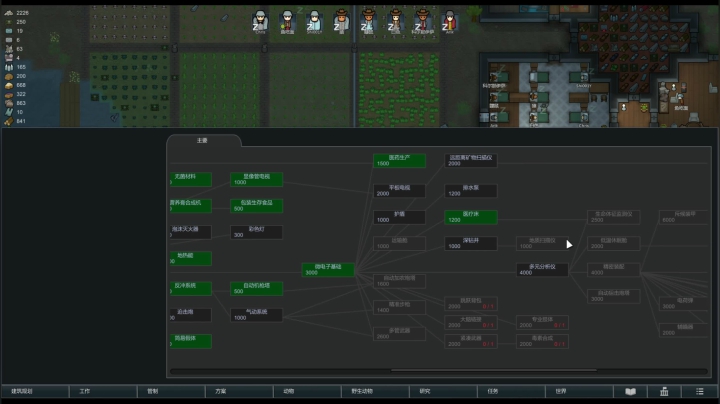The image size is (720, 404).
Task: Select 医疗床 1200 research node
Action: point(471,217)
